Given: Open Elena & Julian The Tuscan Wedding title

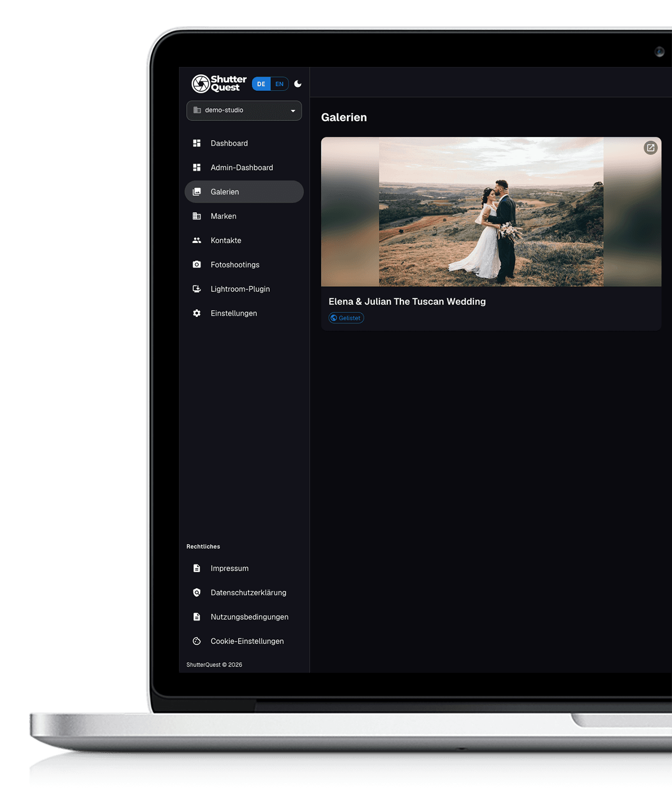Looking at the screenshot, I should point(407,302).
